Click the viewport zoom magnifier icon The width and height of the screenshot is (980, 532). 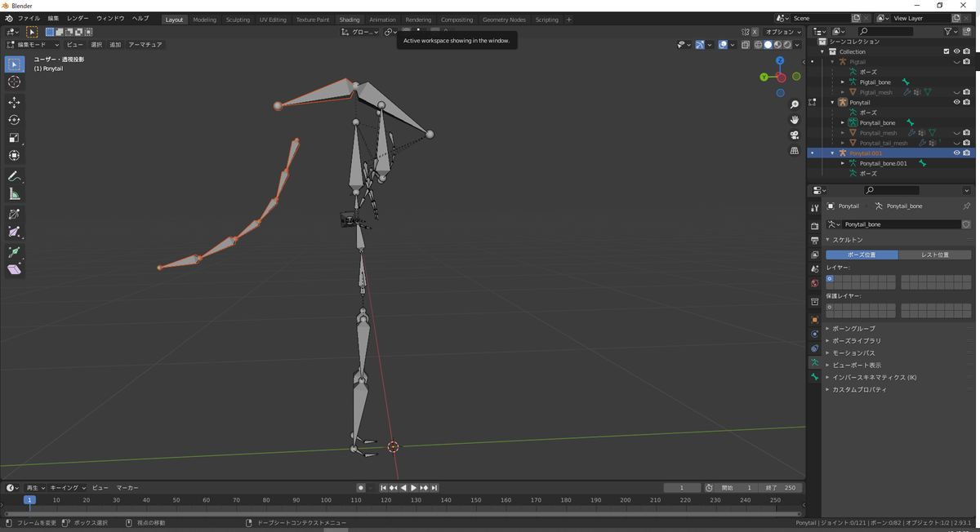[795, 105]
